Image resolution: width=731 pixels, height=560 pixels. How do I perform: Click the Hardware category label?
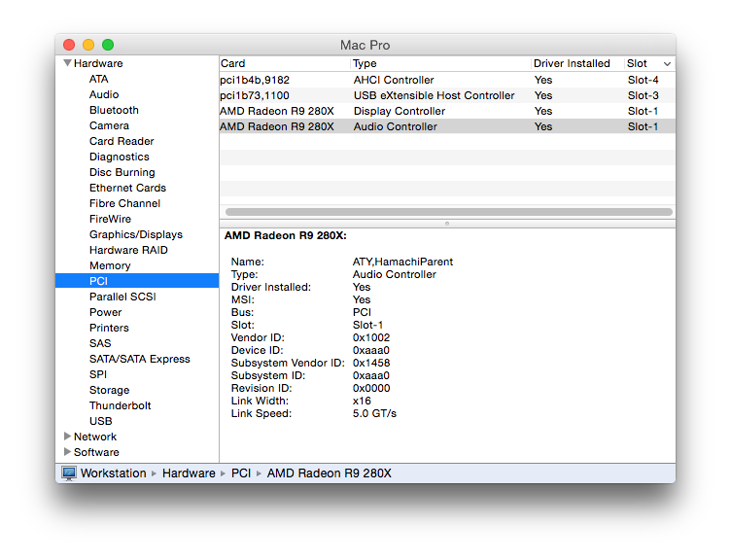[98, 63]
